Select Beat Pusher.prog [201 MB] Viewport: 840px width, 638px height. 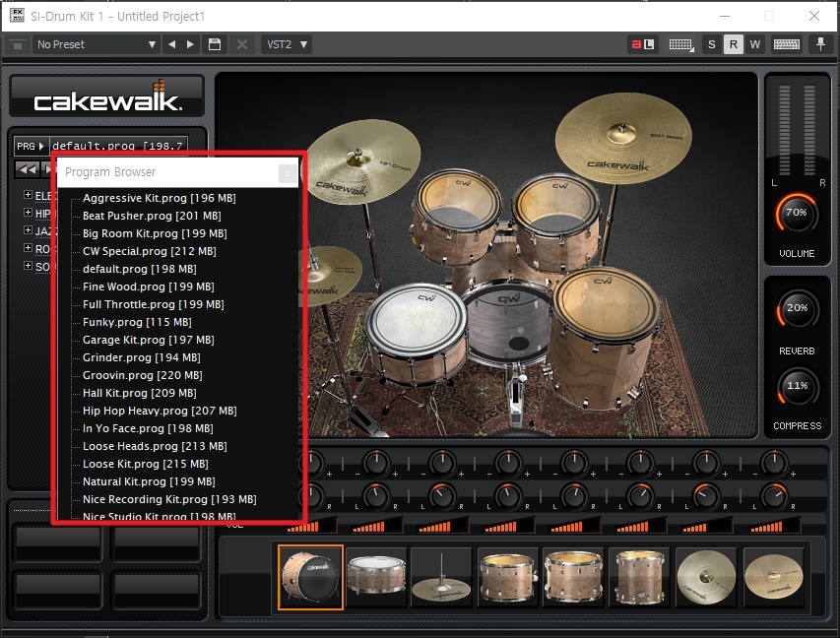(x=152, y=216)
